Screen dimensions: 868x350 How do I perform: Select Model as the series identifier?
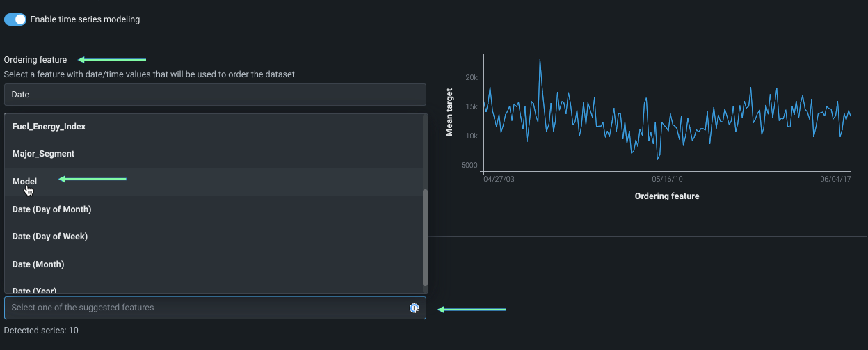pyautogui.click(x=25, y=182)
